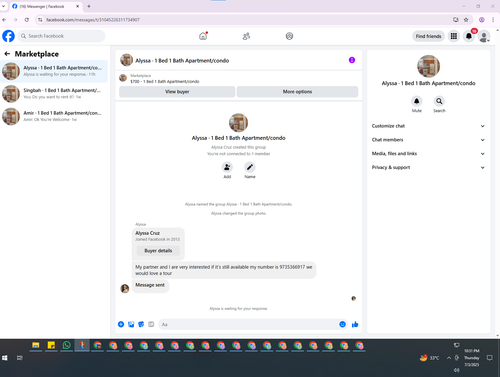500x377 pixels.
Task: Click the 'Message sent' chat bubble
Action: point(150,285)
